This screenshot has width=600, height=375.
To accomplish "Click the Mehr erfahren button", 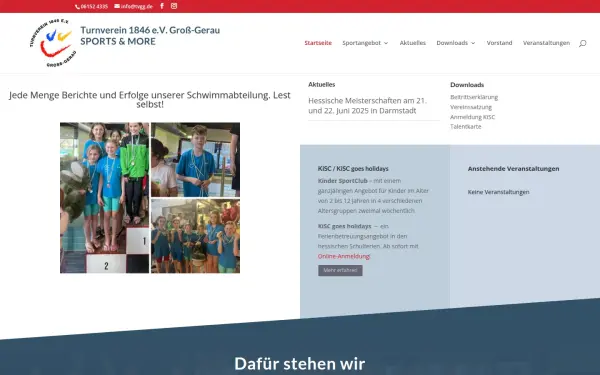I will point(340,271).
